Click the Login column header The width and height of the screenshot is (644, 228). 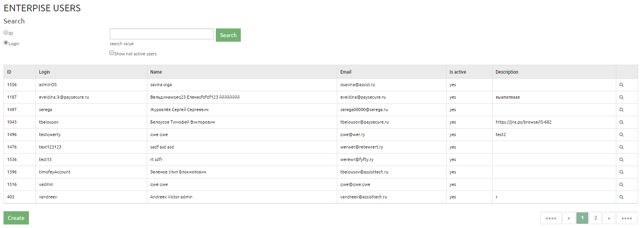tap(44, 72)
